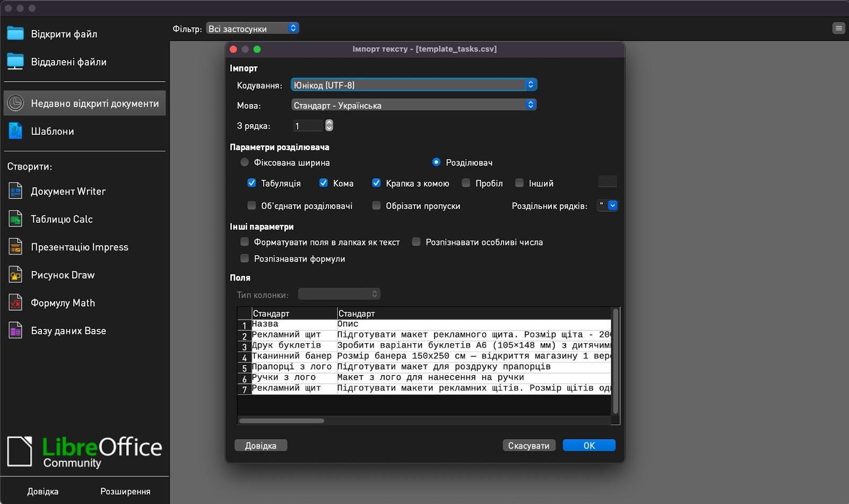Expand the Фільтр applications dropdown
Viewport: 849px width, 504px height.
pyautogui.click(x=252, y=29)
